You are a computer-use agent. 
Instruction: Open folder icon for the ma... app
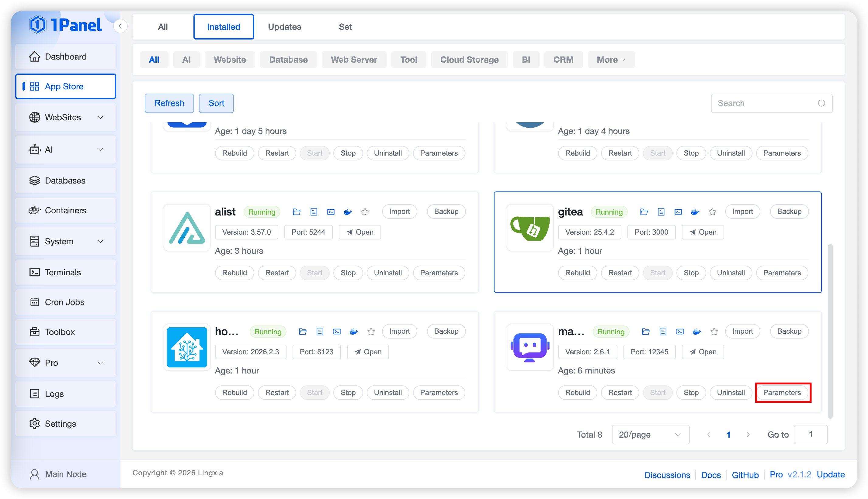point(645,332)
